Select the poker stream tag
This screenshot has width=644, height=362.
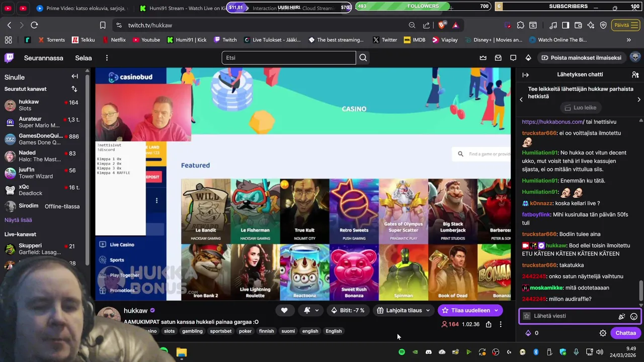pyautogui.click(x=245, y=331)
